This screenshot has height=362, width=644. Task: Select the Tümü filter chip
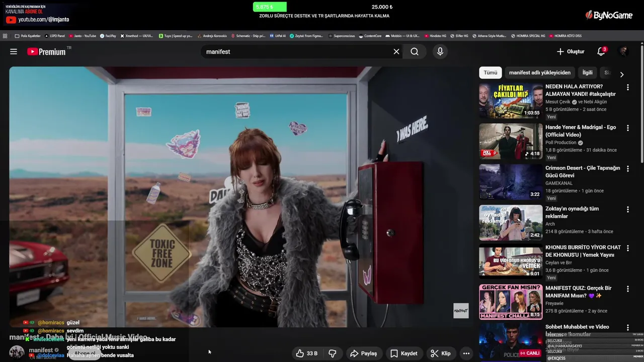491,73
